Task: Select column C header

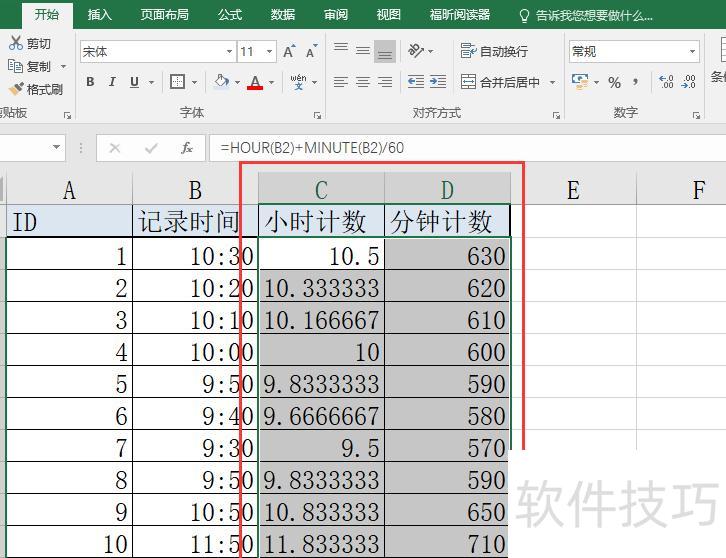Action: pyautogui.click(x=321, y=189)
